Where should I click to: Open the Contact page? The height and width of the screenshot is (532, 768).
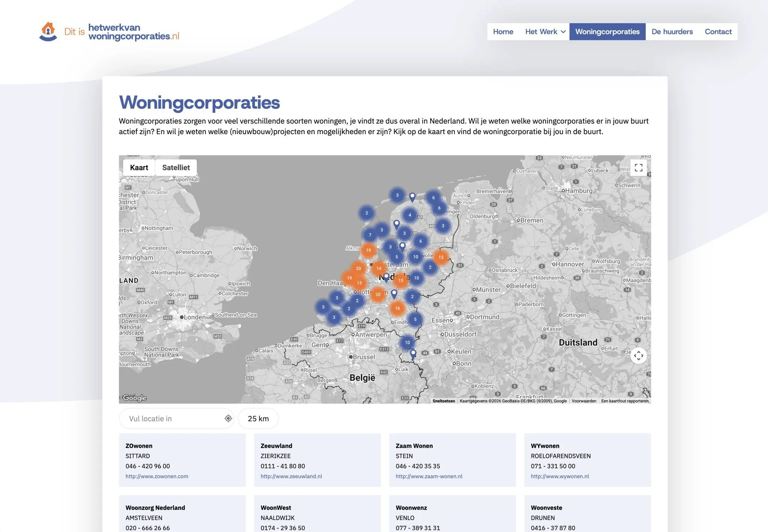tap(718, 31)
